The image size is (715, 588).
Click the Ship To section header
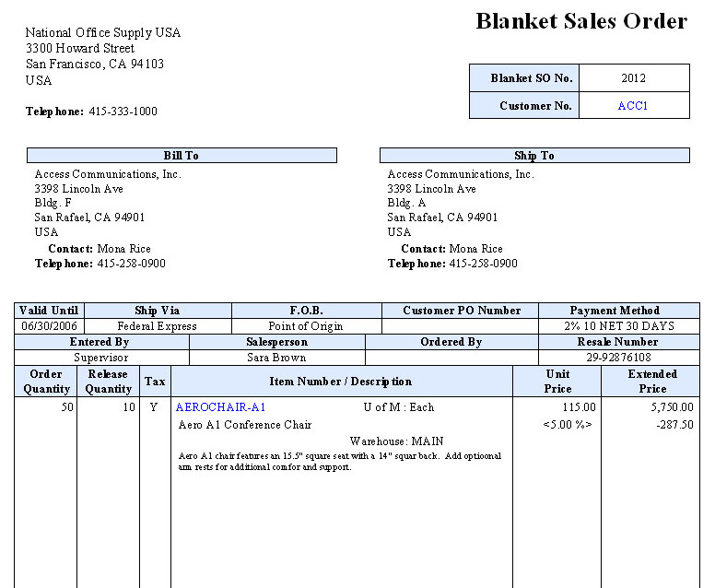point(534,156)
